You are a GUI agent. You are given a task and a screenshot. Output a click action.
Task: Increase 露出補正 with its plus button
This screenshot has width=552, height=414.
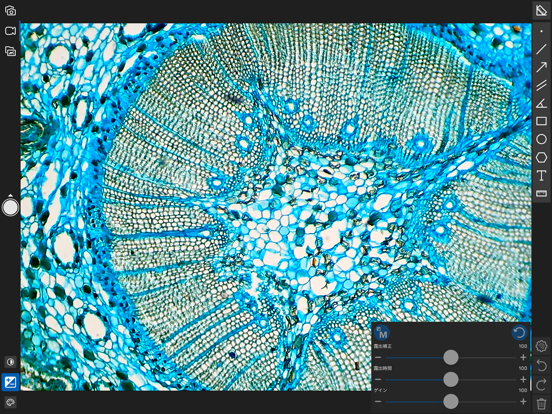[x=523, y=358]
